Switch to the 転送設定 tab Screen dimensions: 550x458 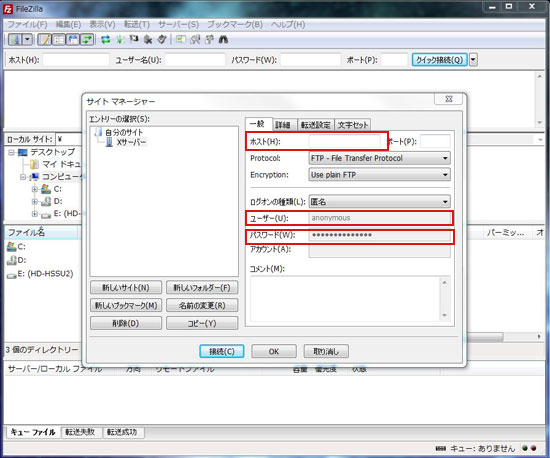coord(315,125)
